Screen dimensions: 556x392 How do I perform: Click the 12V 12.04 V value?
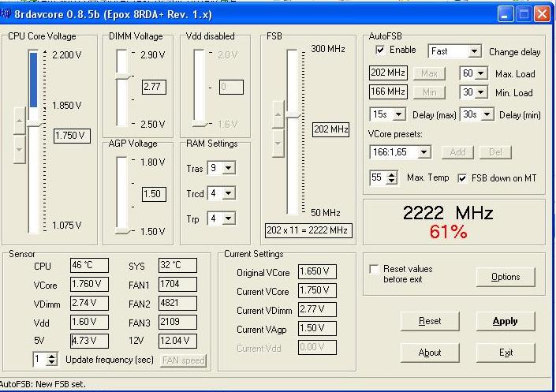177,341
